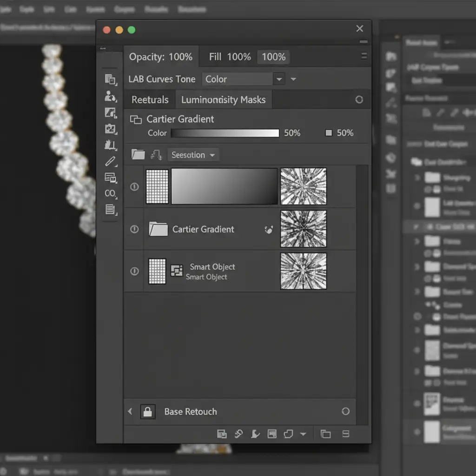Viewport: 476px width, 476px height.
Task: Click the folder icon left of Sesastion
Action: coord(138,155)
